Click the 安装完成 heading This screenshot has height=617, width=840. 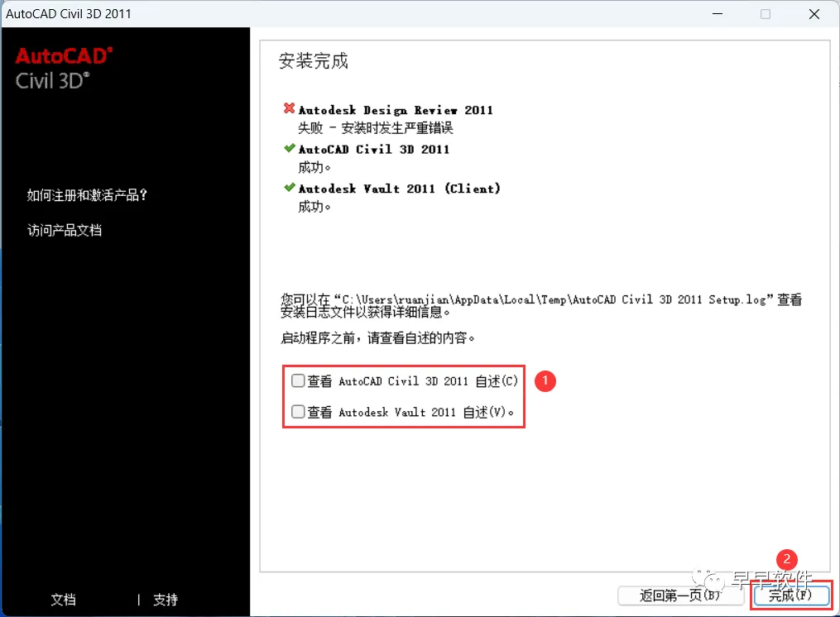[x=314, y=60]
